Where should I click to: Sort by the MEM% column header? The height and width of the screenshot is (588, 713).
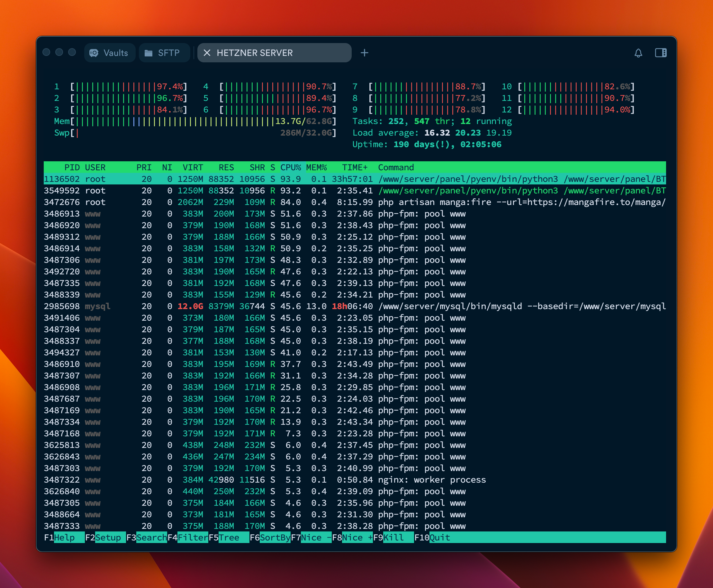click(x=316, y=167)
